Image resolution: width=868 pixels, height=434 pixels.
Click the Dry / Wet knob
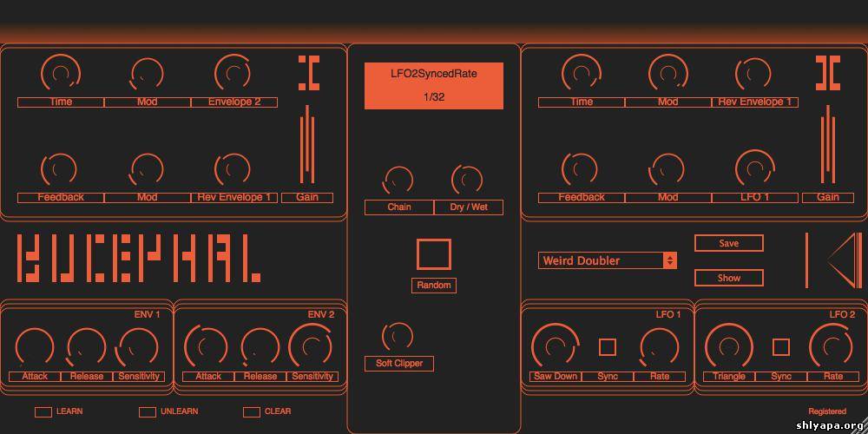tap(468, 180)
